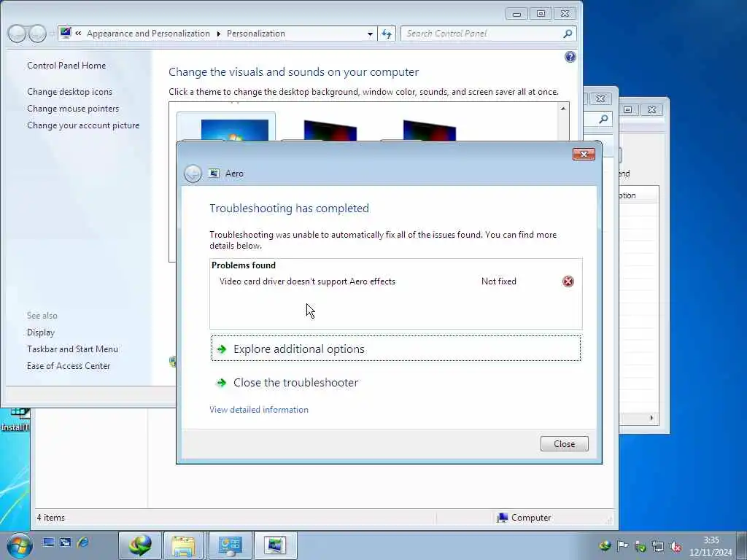This screenshot has height=560, width=747.
Task: Open the Windows Start orb
Action: [x=19, y=545]
